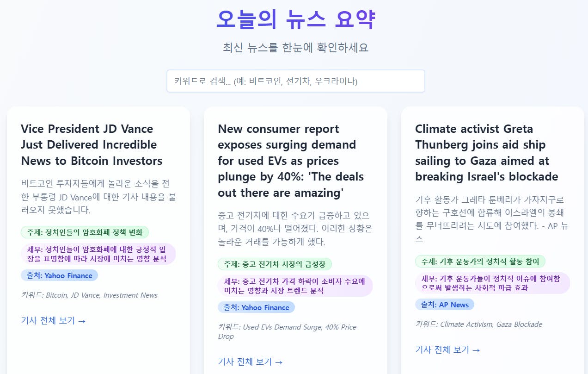Open the used EVs consumer report article headline

coord(291,160)
